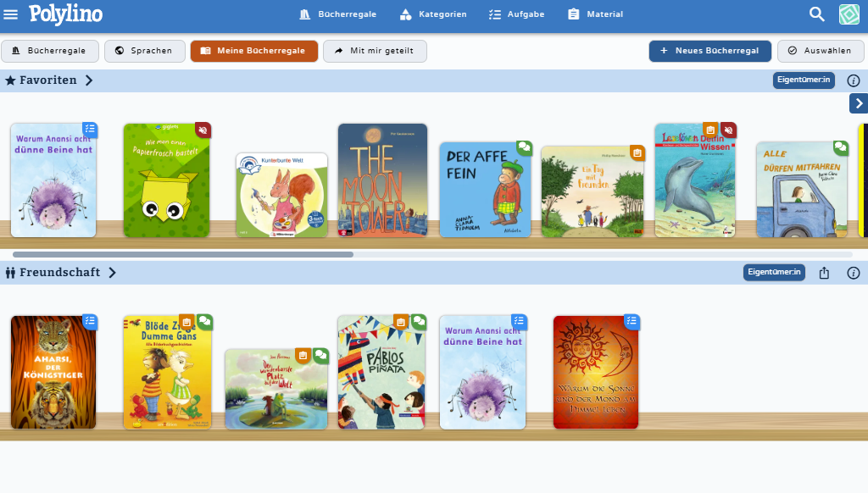The width and height of the screenshot is (868, 493).
Task: Click the task list badge on Aharsi book
Action: (90, 322)
